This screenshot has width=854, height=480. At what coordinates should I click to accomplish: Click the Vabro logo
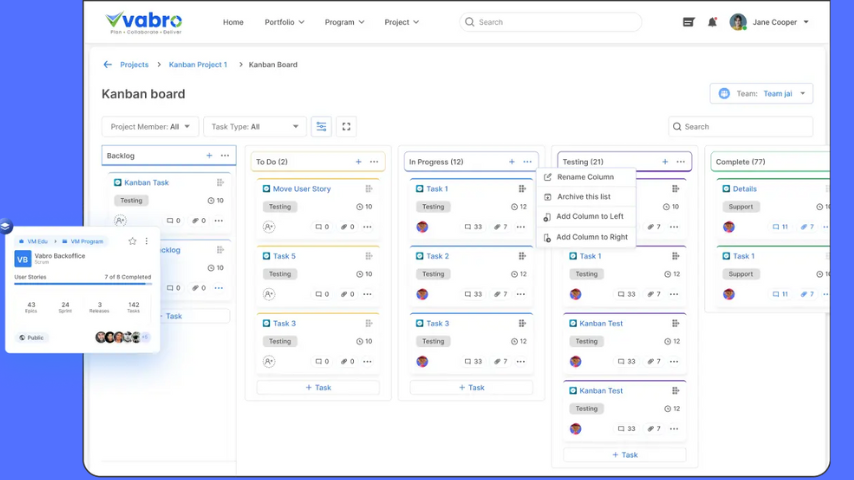point(144,23)
